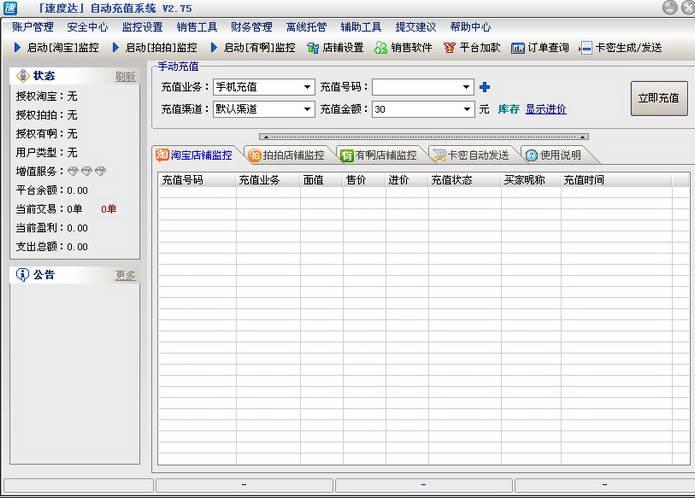
Task: Switch to 卡密自动发送 tab
Action: (x=471, y=155)
